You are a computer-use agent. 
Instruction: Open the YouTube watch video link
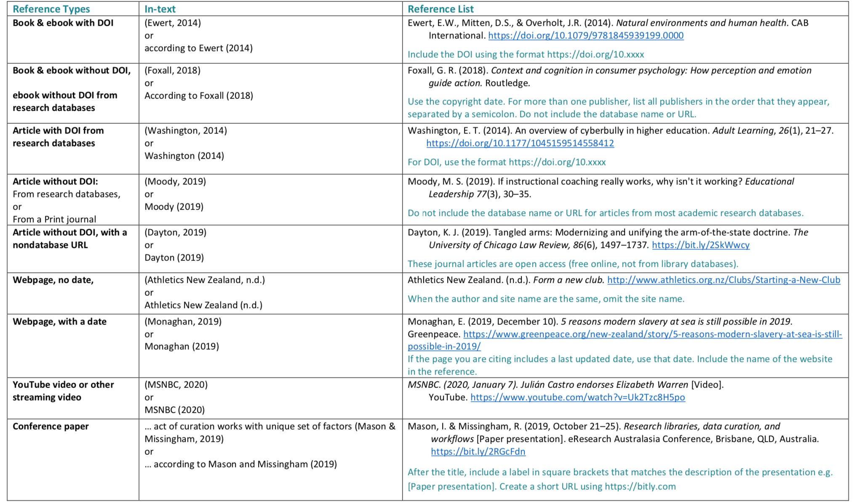pos(578,398)
